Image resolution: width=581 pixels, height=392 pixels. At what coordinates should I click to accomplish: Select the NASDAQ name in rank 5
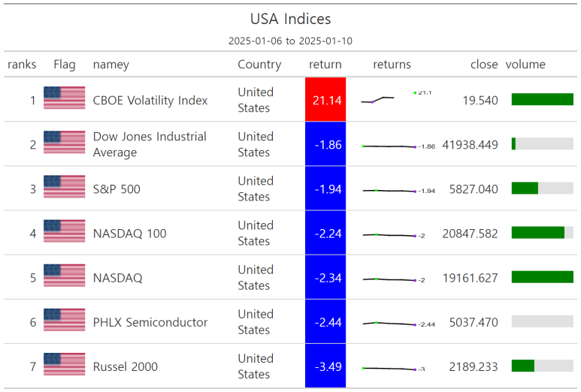click(x=117, y=278)
